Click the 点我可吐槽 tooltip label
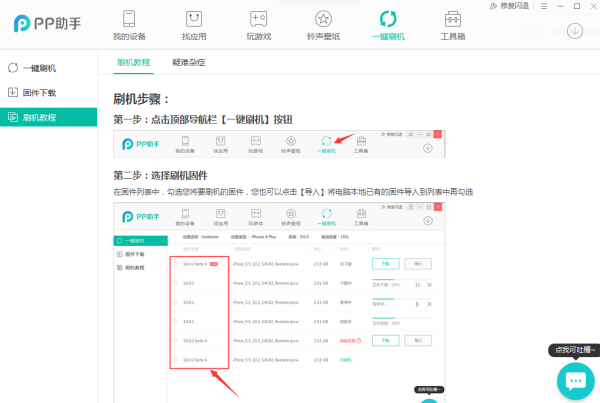The image size is (600, 403). pyautogui.click(x=574, y=350)
